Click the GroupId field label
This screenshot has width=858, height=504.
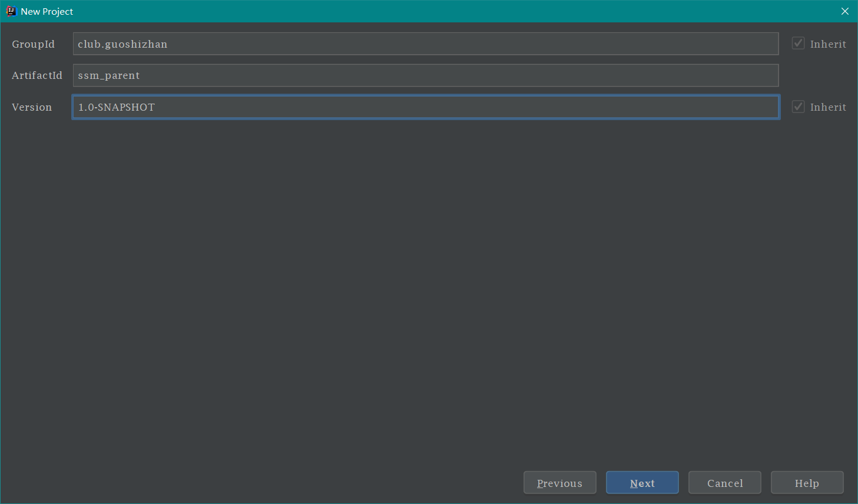(33, 44)
